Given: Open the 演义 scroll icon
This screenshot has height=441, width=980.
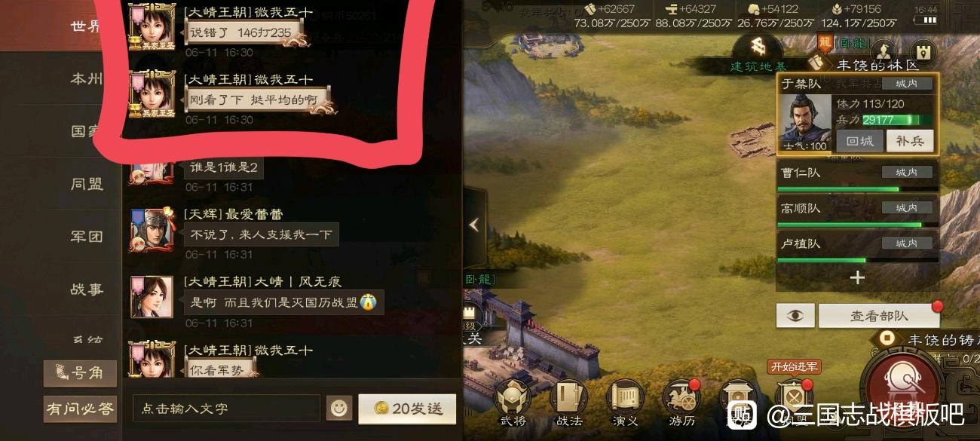Looking at the screenshot, I should tap(625, 397).
